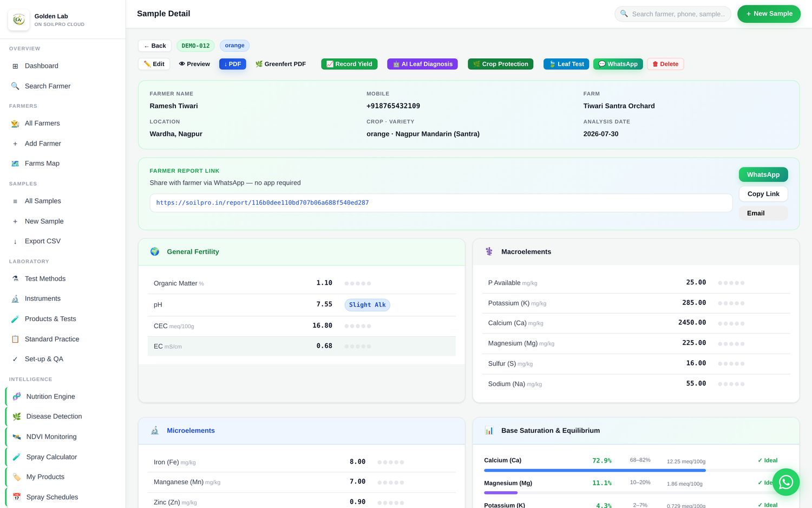This screenshot has width=812, height=508.
Task: Click the Products & Tests test tube icon
Action: coord(15,319)
